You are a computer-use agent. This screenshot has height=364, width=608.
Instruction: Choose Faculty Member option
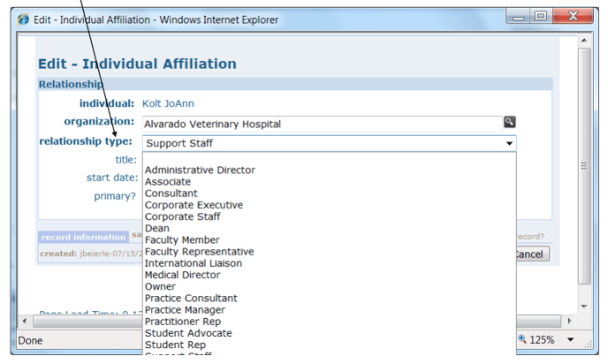tap(182, 240)
